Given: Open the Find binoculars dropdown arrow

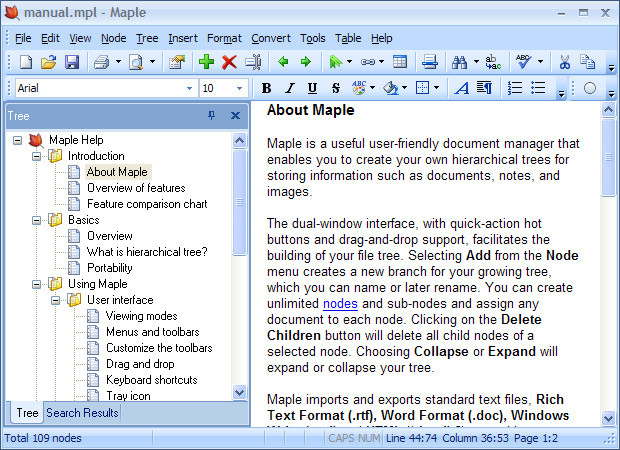Looking at the screenshot, I should (x=476, y=62).
